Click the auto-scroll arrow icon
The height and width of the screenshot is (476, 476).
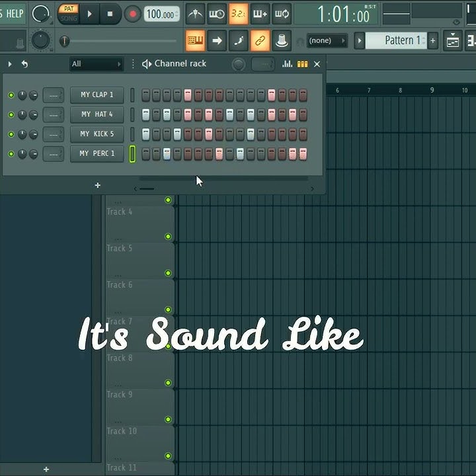tap(217, 40)
